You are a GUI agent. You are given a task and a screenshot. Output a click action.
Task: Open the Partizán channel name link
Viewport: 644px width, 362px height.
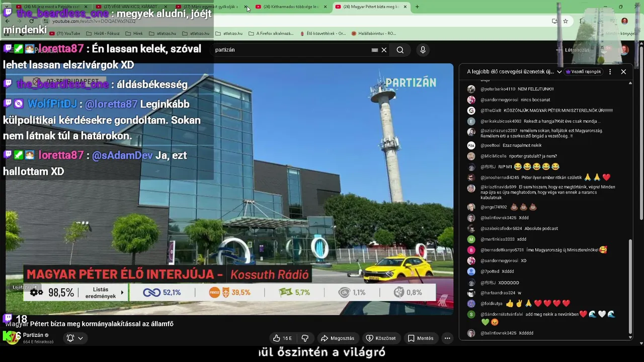(x=33, y=335)
